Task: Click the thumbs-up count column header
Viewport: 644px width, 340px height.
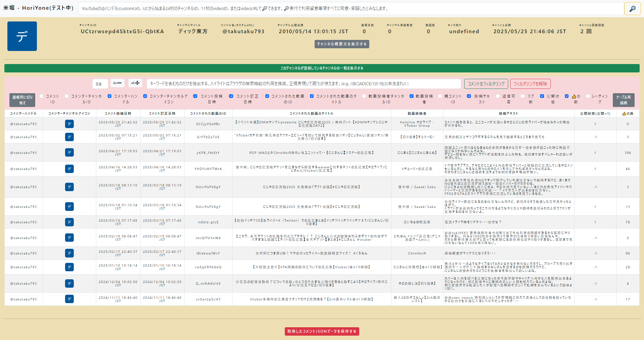Action: point(628,114)
